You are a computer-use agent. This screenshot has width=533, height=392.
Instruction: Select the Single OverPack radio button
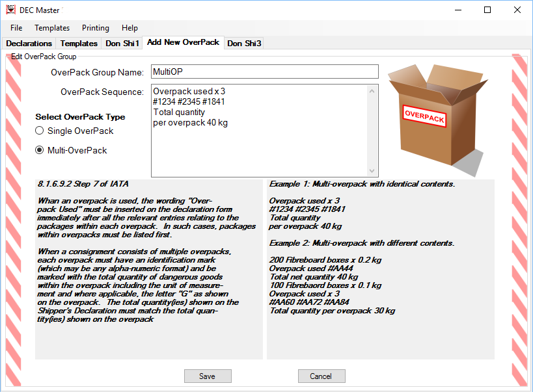[40, 131]
